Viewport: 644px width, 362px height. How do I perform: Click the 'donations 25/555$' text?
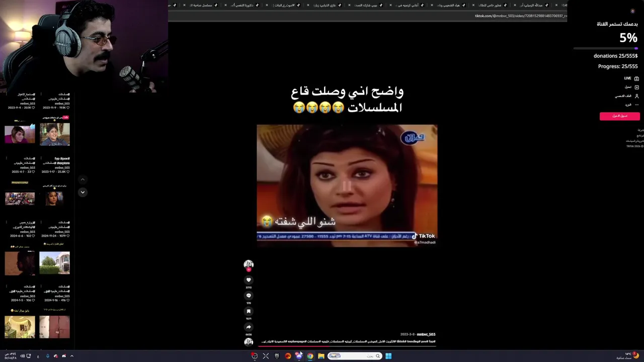(615, 56)
